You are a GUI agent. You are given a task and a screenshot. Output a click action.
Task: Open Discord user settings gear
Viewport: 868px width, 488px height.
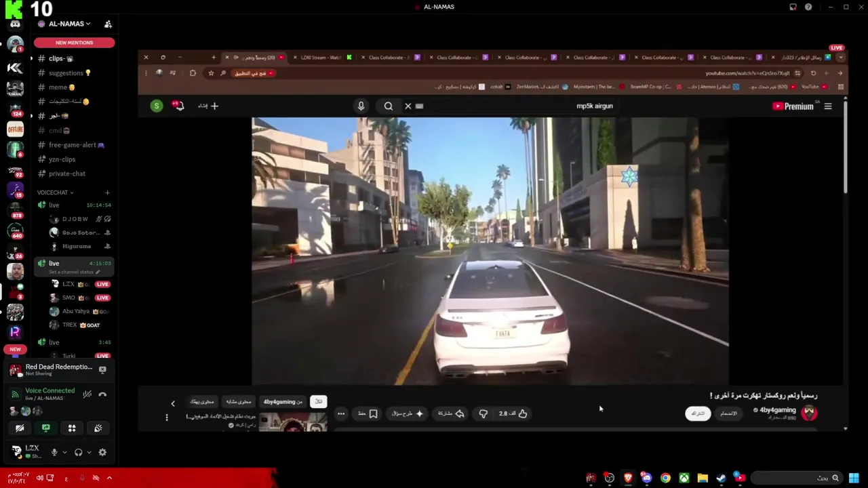pyautogui.click(x=102, y=452)
